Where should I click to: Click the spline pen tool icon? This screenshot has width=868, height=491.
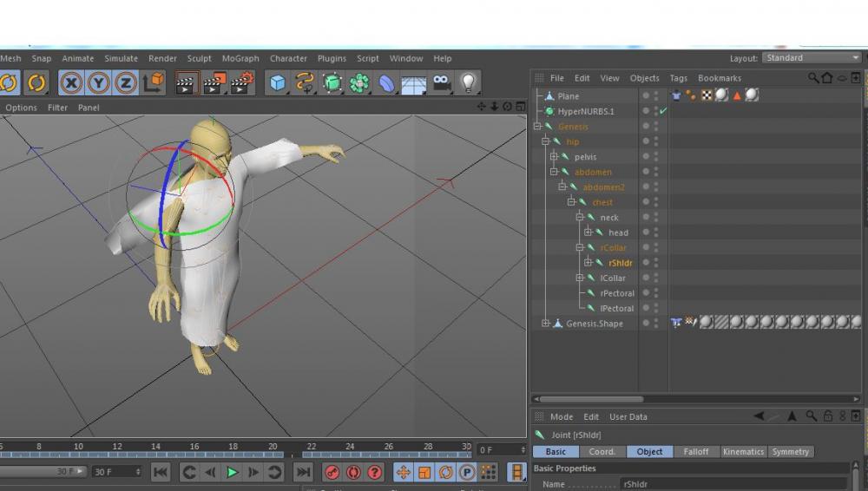click(305, 83)
